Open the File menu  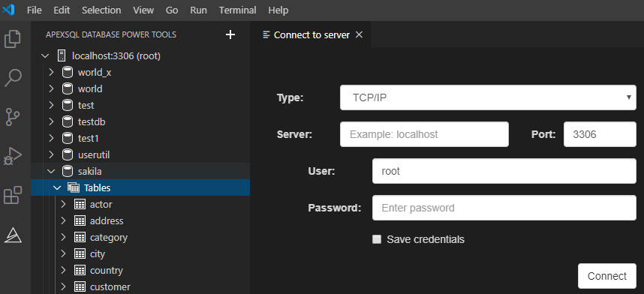[34, 10]
